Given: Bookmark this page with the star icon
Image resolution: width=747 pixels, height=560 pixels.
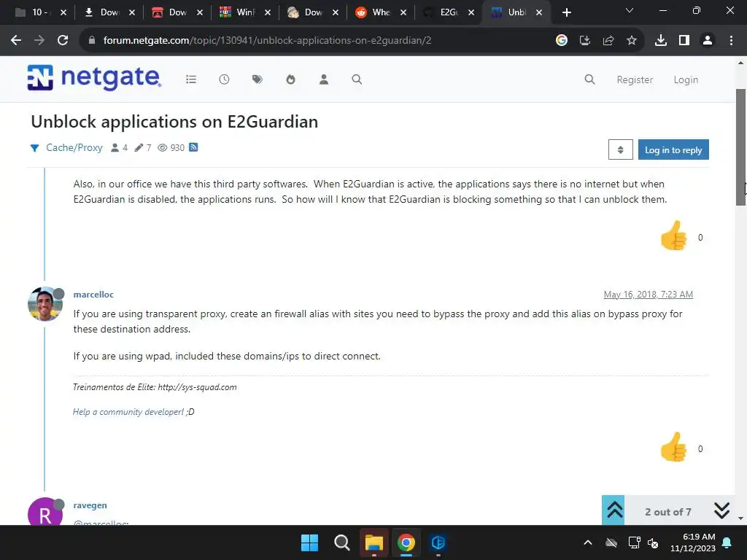Looking at the screenshot, I should click(x=632, y=41).
